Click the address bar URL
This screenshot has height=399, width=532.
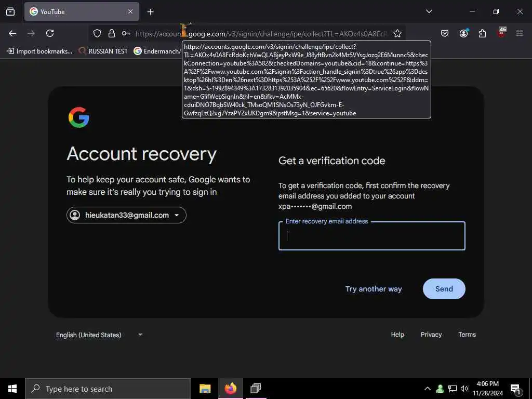(261, 34)
